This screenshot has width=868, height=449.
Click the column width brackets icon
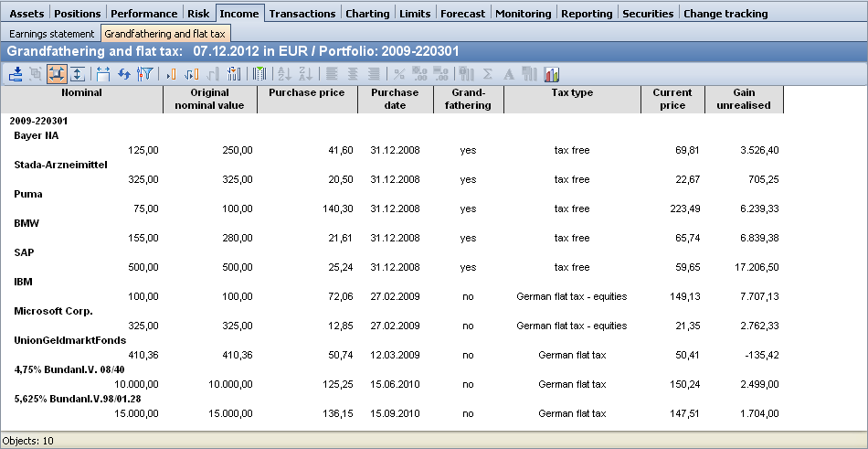[104, 74]
